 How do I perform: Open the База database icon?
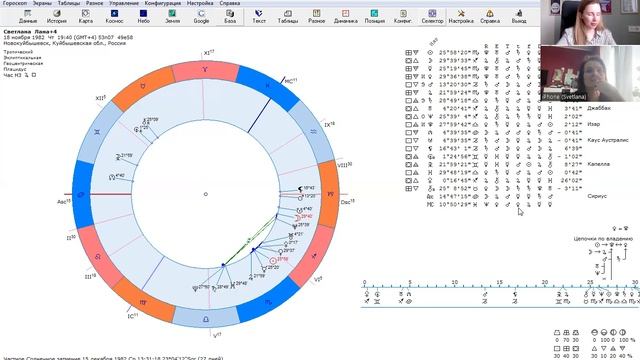(230, 16)
